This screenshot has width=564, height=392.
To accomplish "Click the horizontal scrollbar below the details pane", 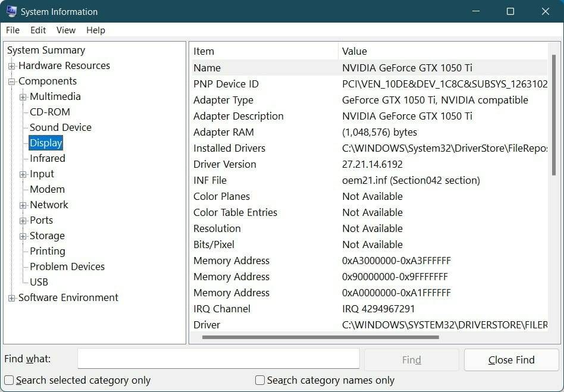I will (x=321, y=337).
